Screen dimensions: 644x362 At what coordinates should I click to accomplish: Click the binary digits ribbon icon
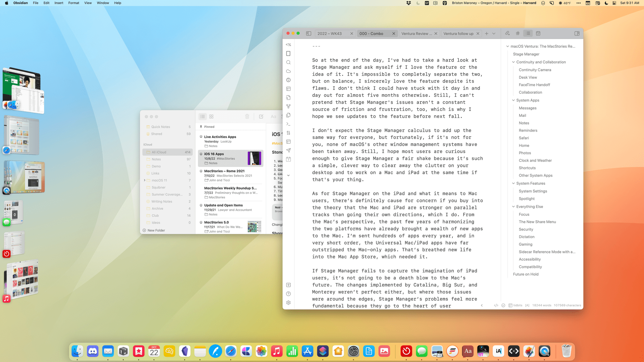(288, 133)
